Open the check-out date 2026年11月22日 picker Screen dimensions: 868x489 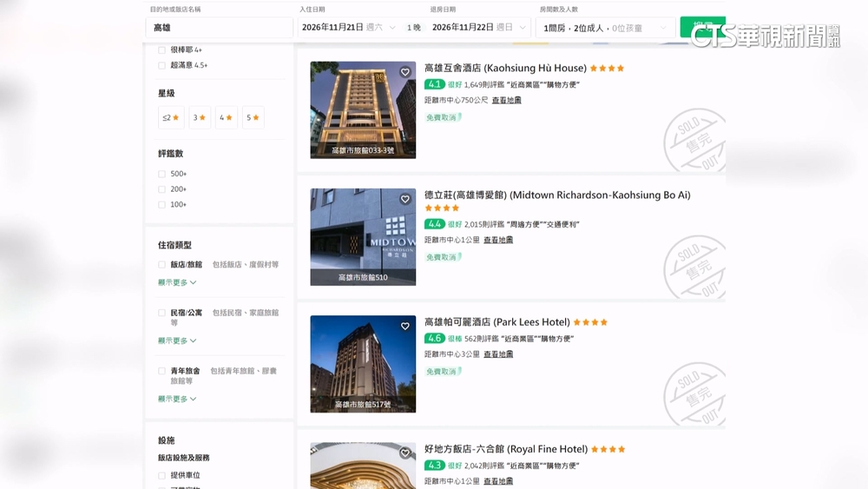click(478, 27)
